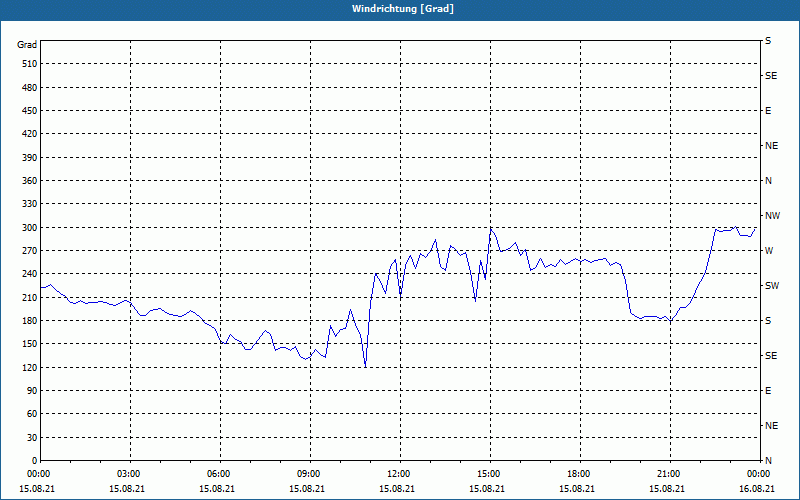The height and width of the screenshot is (500, 800).
Task: Click the "360" y-axis tick label
Action: point(30,181)
